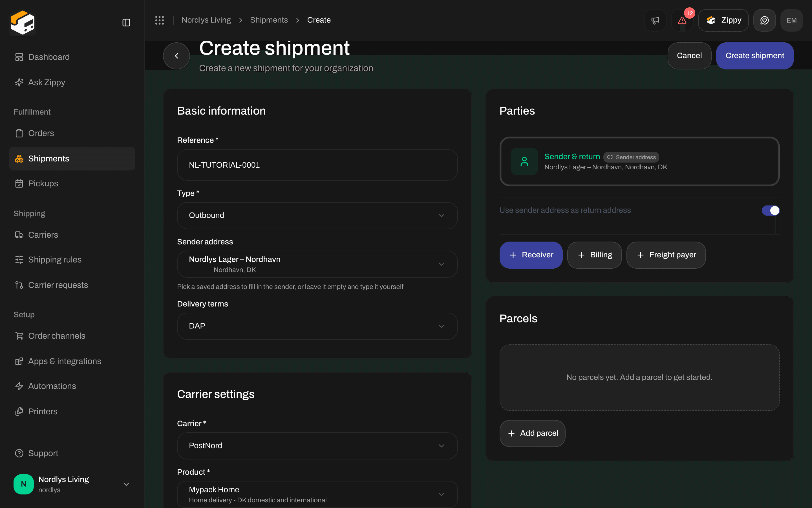Open Carriers in the sidebar
812x508 pixels.
coord(72,235)
